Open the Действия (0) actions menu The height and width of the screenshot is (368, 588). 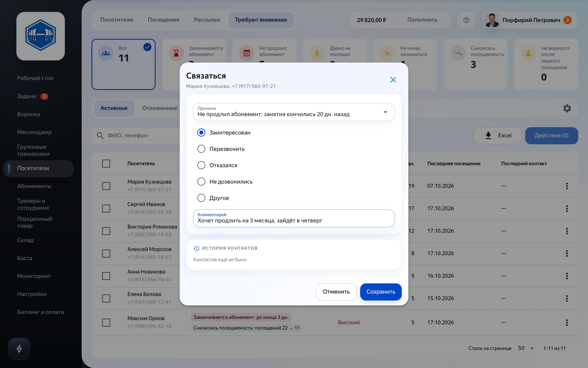(552, 136)
